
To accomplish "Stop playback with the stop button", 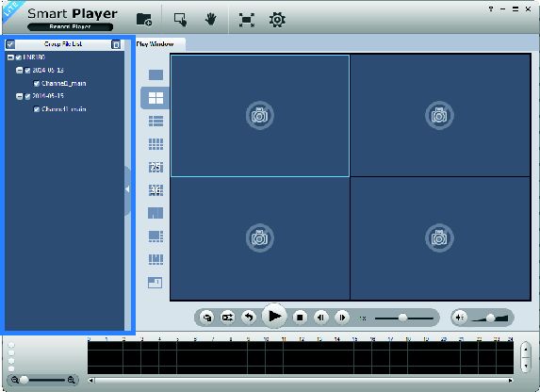I will 300,318.
